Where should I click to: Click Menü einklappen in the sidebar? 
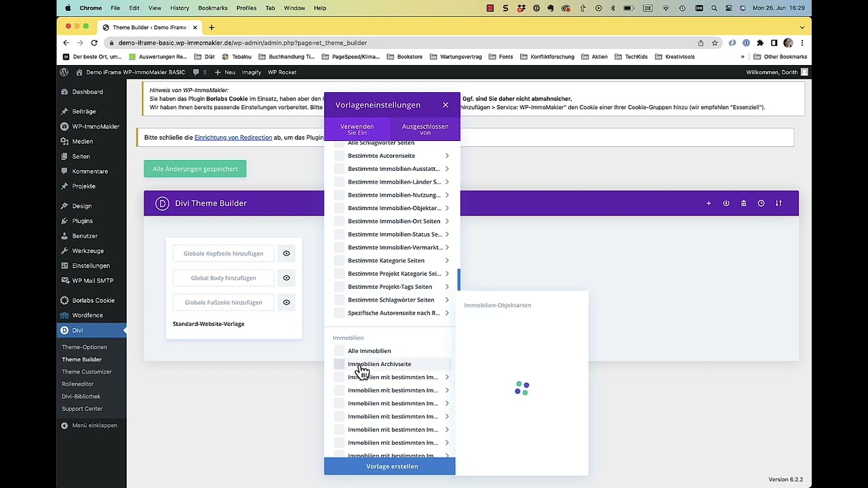[x=89, y=426]
